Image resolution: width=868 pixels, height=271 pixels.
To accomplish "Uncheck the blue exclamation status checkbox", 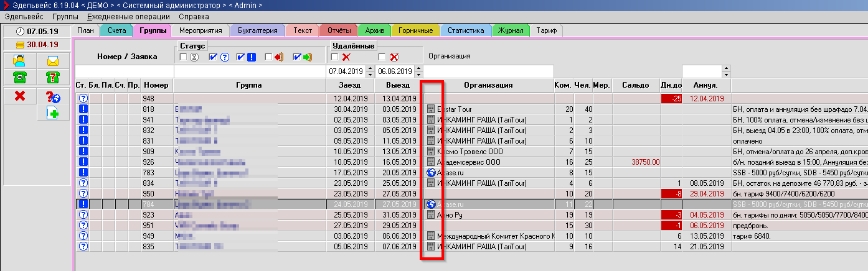I will [241, 57].
